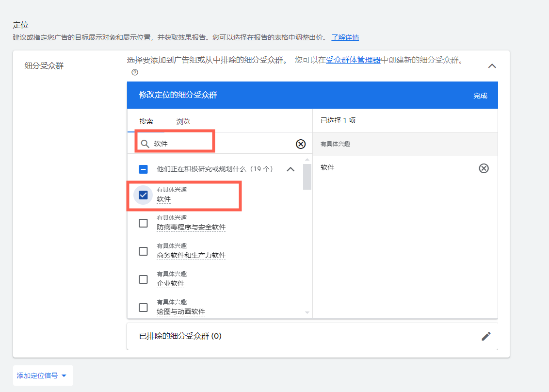This screenshot has width=549, height=392.
Task: Collapse the 细分受众群 section chevron
Action: 492,66
